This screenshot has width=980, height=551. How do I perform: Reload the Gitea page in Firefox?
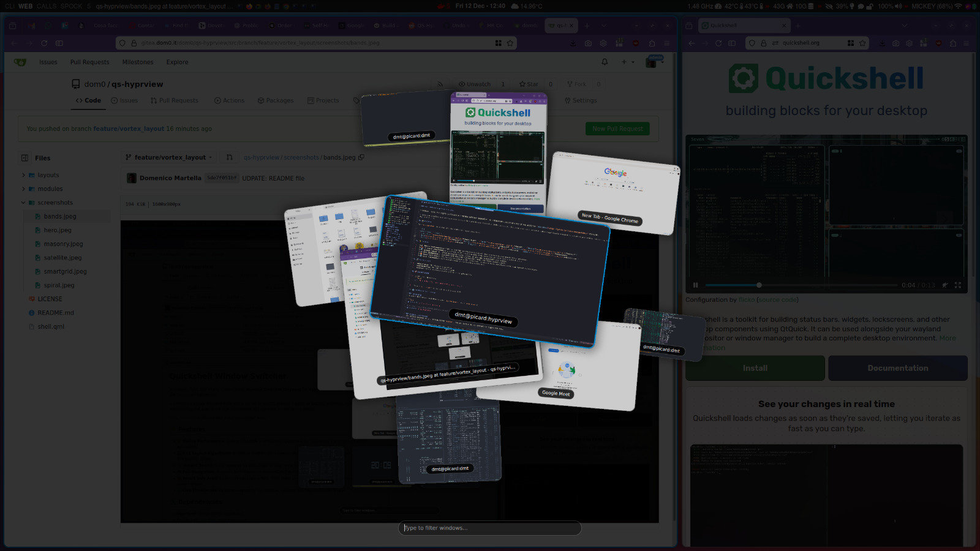click(x=44, y=43)
